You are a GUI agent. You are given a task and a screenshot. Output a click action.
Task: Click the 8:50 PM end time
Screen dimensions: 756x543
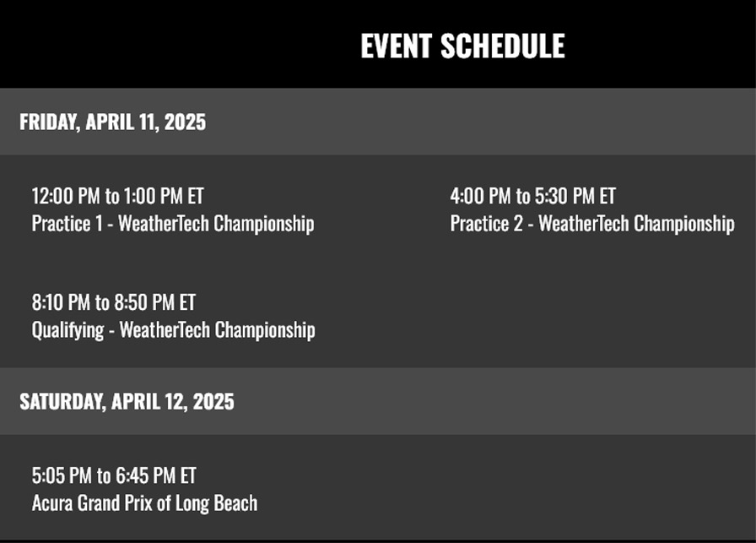pos(145,302)
